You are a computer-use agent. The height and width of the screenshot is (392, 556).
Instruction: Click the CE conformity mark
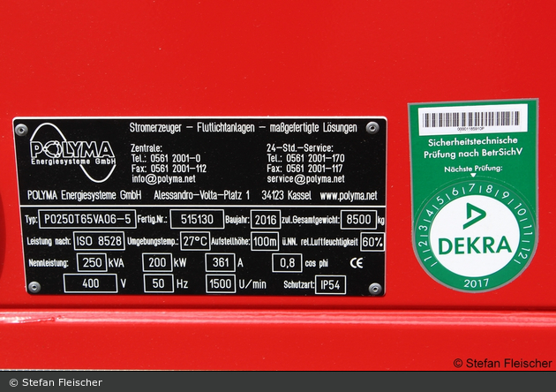357,263
